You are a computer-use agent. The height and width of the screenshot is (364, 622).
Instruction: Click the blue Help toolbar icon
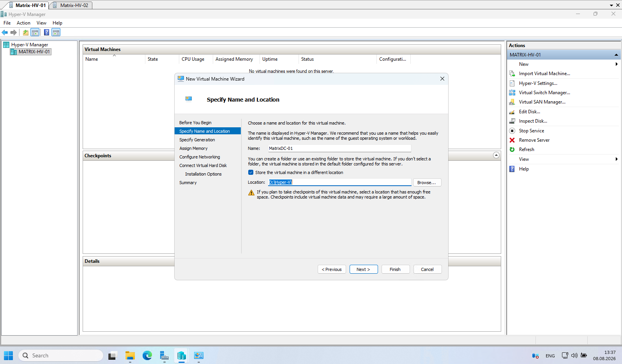click(47, 32)
